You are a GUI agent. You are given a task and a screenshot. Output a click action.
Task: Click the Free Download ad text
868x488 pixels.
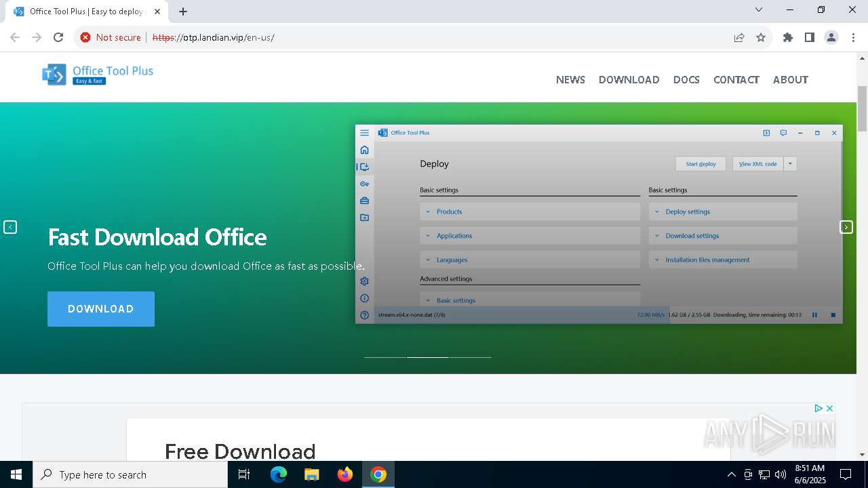(240, 451)
